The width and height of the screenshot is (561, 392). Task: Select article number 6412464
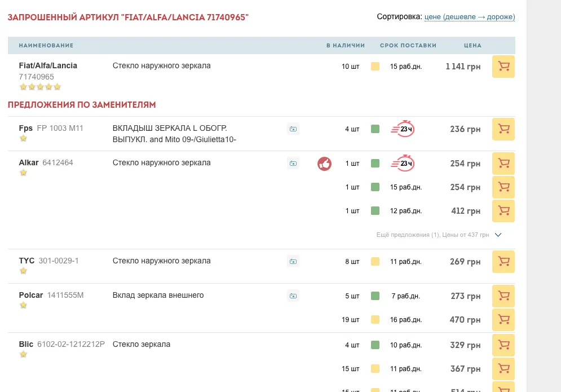(58, 162)
